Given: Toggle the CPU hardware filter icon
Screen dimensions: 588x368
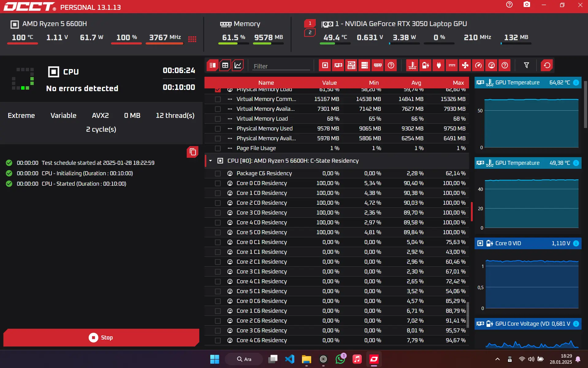Looking at the screenshot, I should (325, 65).
